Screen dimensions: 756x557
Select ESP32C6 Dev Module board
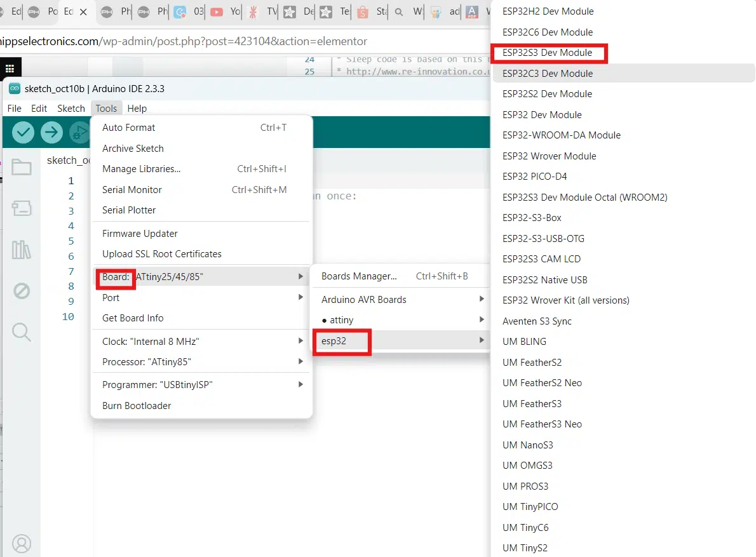(623, 32)
